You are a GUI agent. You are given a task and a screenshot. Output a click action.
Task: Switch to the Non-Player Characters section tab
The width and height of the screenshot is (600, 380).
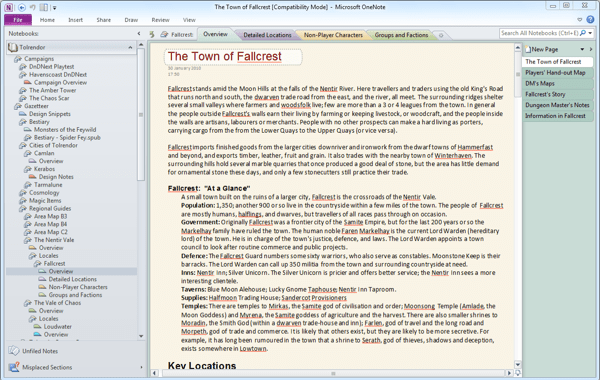(x=333, y=35)
